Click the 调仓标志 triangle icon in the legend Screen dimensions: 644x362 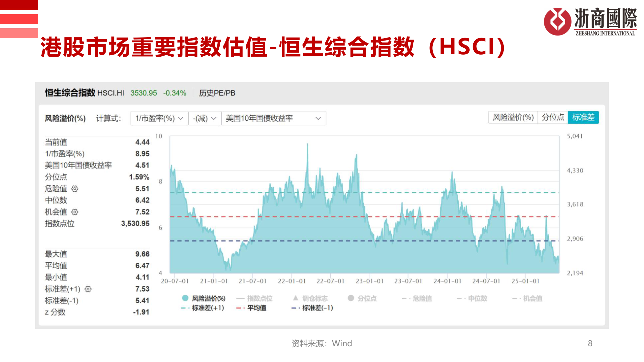click(296, 298)
